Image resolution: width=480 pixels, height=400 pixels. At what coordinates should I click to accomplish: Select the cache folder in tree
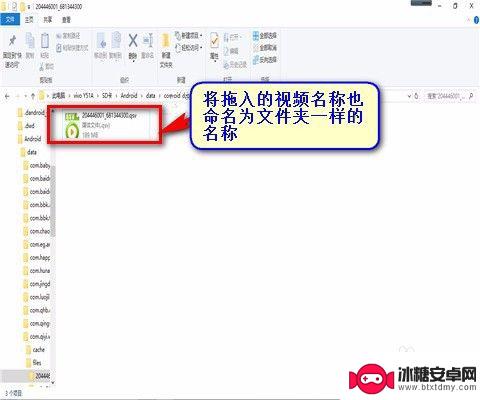click(35, 350)
